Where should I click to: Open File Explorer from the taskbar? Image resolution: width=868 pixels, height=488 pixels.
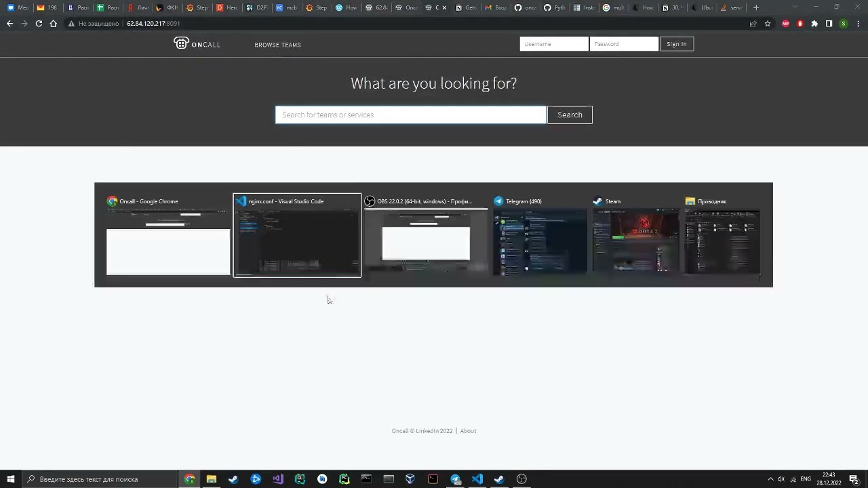[212, 479]
